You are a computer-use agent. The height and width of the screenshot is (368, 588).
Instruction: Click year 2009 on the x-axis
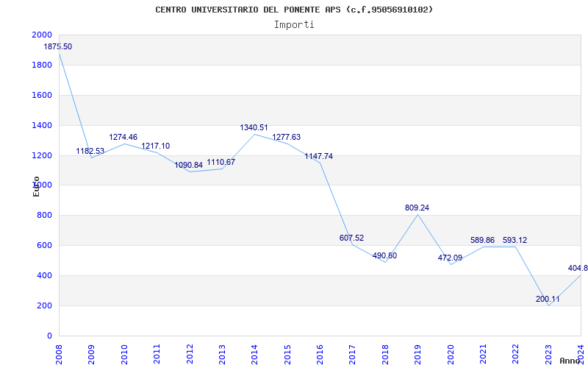click(91, 354)
